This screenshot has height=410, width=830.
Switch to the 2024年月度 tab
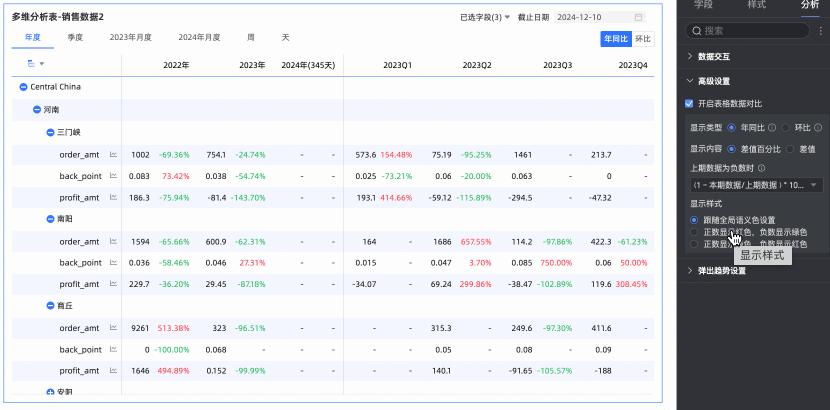point(199,37)
